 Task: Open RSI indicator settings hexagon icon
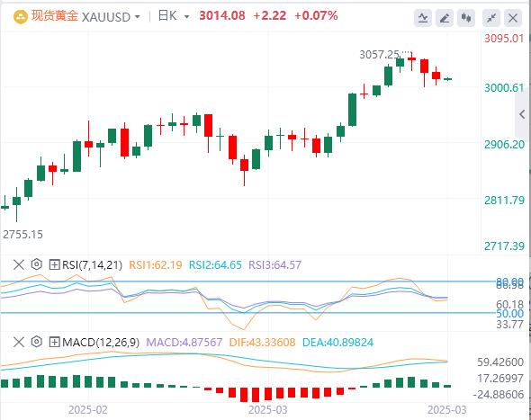37,264
